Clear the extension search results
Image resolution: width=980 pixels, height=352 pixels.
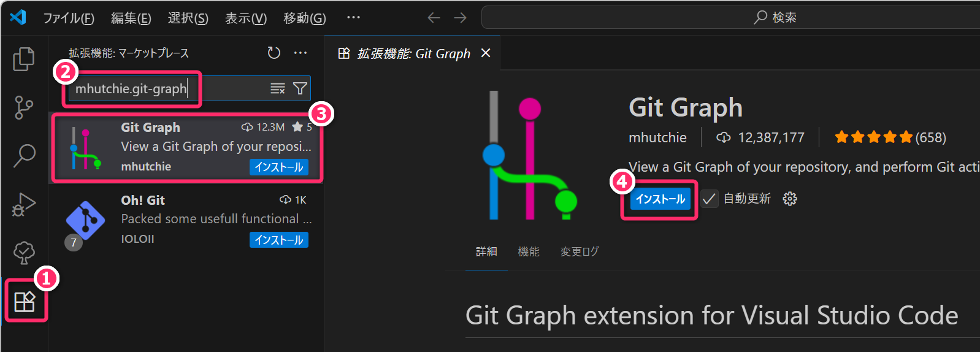click(x=278, y=89)
